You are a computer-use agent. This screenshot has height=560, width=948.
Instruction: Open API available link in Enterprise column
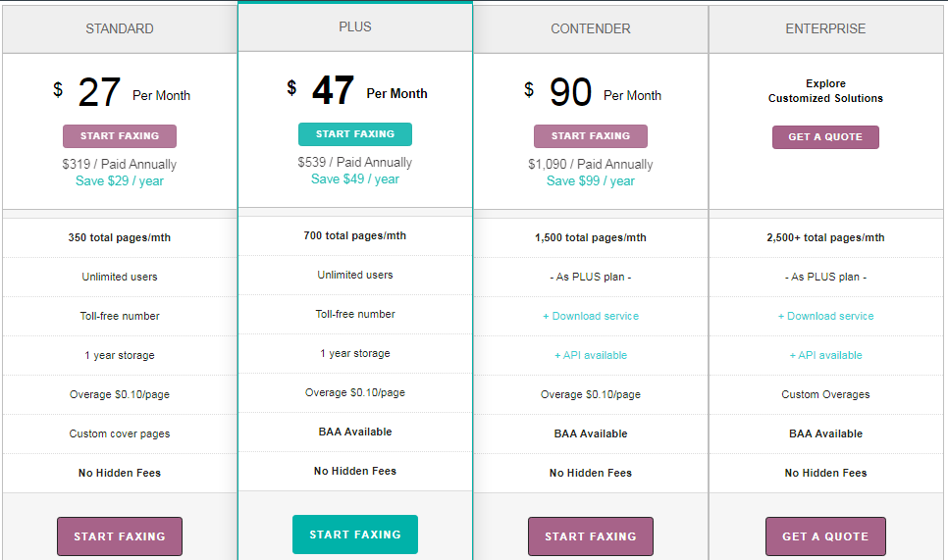tap(825, 355)
